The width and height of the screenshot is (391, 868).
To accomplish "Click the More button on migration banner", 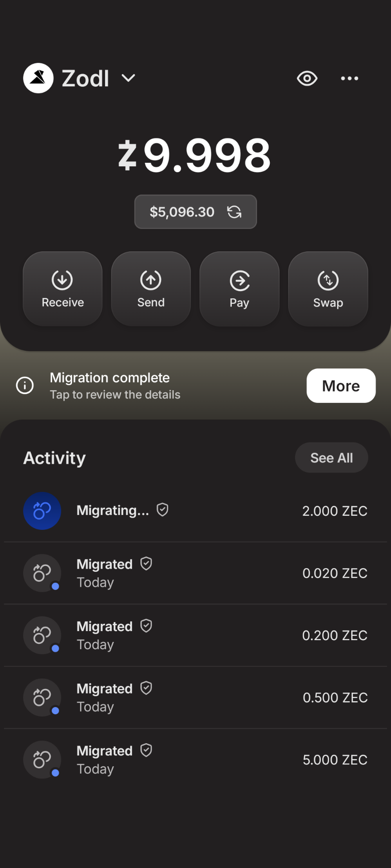I will click(x=341, y=386).
